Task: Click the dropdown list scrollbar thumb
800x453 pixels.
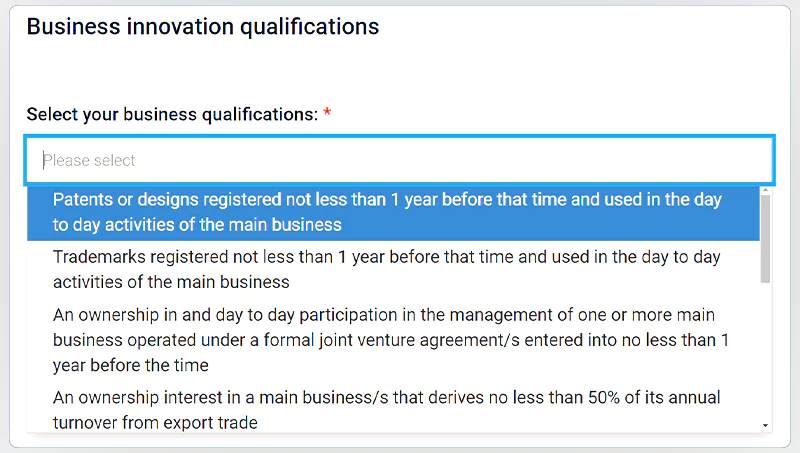Action: point(766,238)
